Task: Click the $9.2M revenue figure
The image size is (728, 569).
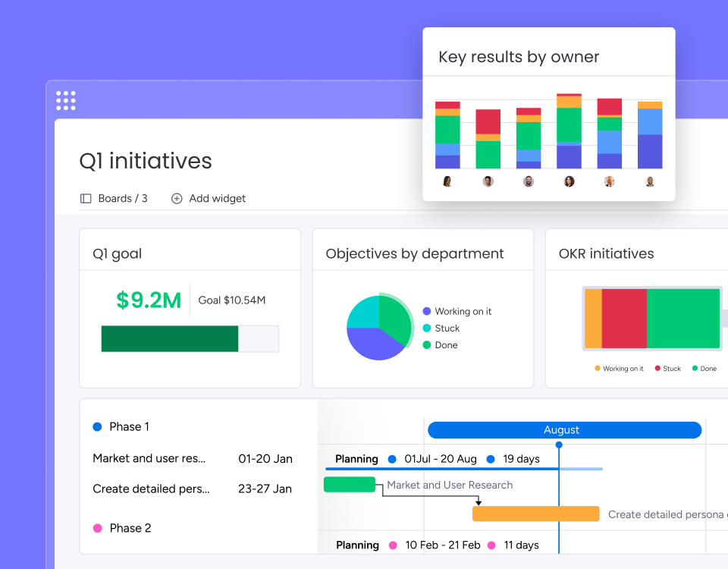Action: click(x=149, y=300)
